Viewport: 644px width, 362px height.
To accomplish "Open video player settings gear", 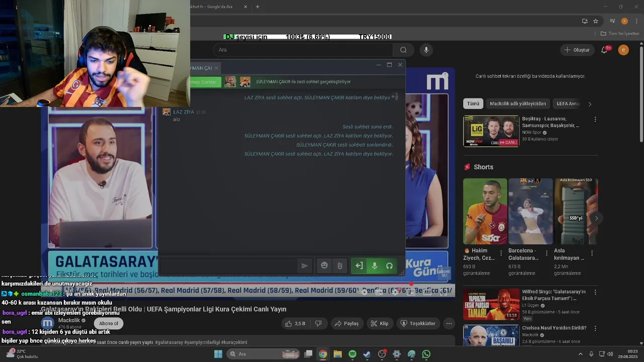I will pos(395,292).
